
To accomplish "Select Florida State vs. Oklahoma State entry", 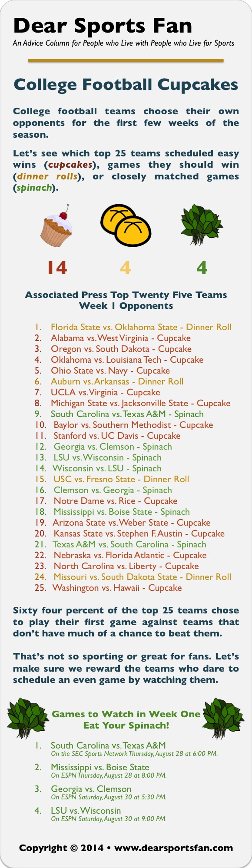I will 141,327.
